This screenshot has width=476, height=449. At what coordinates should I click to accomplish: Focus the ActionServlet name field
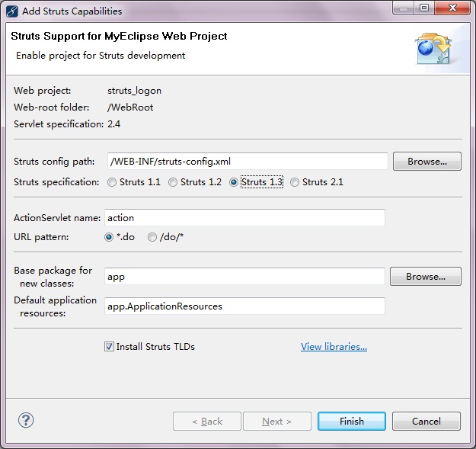pyautogui.click(x=244, y=218)
